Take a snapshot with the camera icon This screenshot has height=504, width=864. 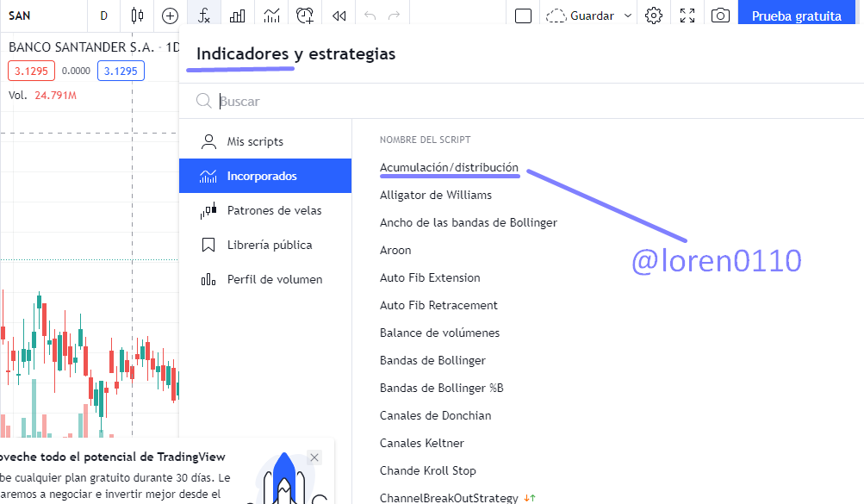(720, 16)
